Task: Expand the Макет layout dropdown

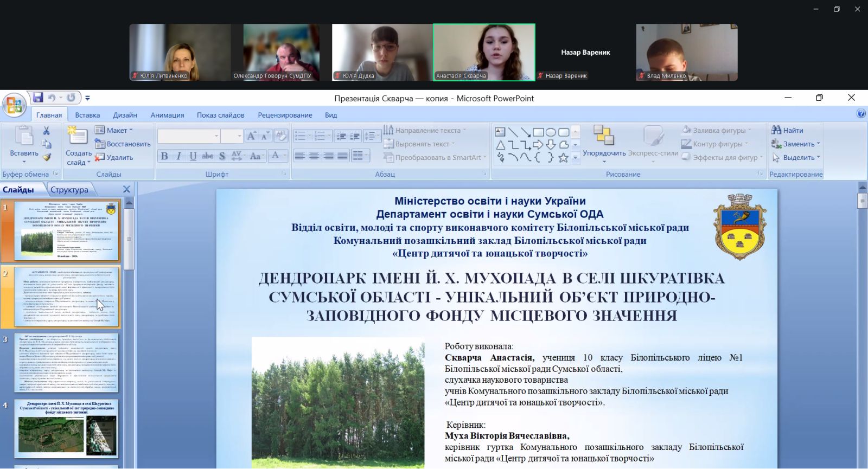Action: click(x=114, y=130)
